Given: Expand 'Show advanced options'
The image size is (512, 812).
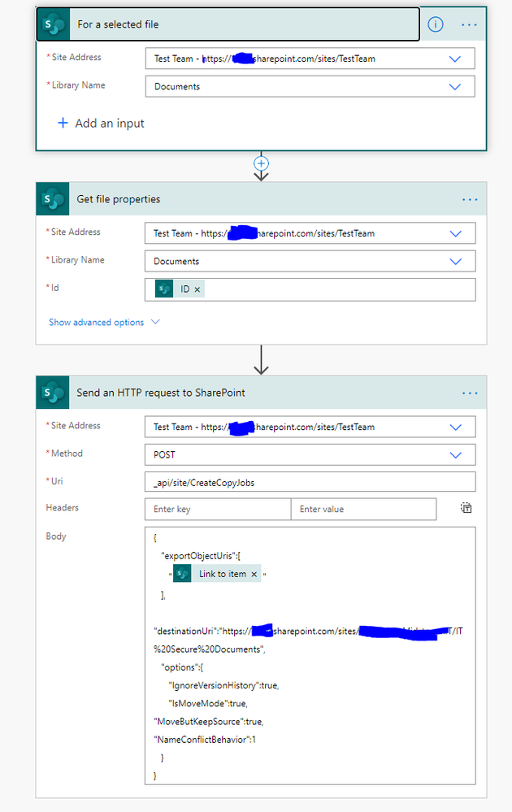Looking at the screenshot, I should tap(104, 322).
